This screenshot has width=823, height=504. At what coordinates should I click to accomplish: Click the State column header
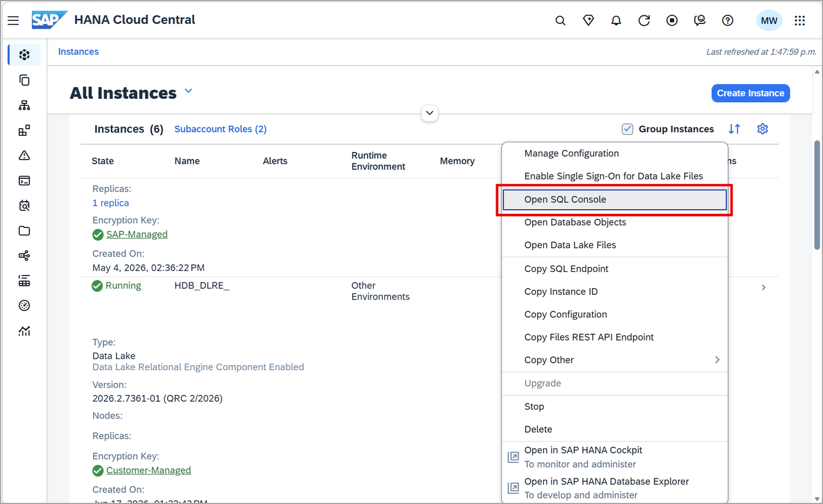coord(103,161)
